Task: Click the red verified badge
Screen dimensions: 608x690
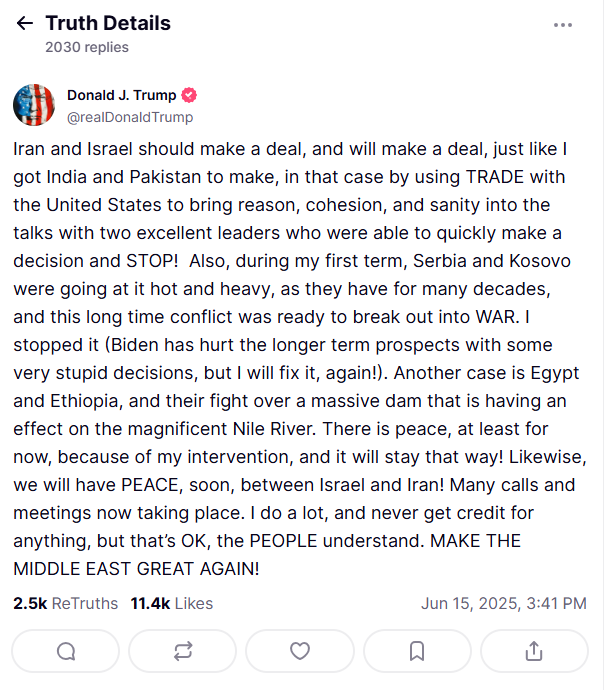Action: pyautogui.click(x=189, y=96)
